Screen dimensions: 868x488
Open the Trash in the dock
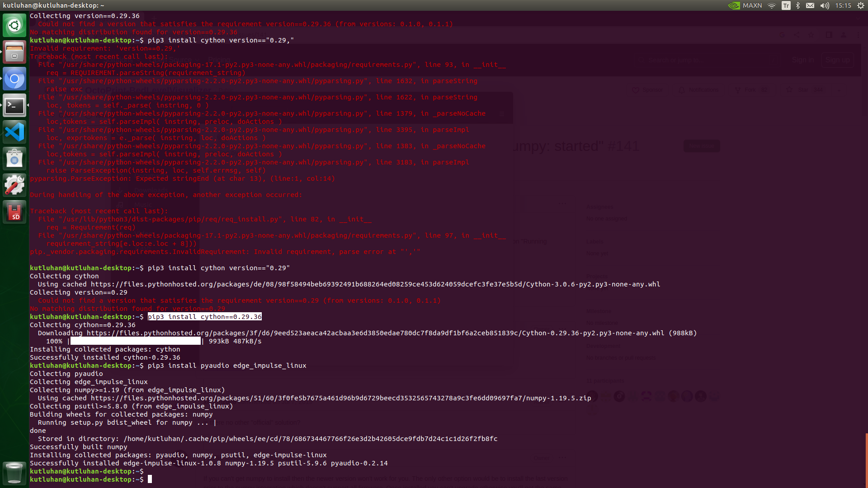click(14, 473)
